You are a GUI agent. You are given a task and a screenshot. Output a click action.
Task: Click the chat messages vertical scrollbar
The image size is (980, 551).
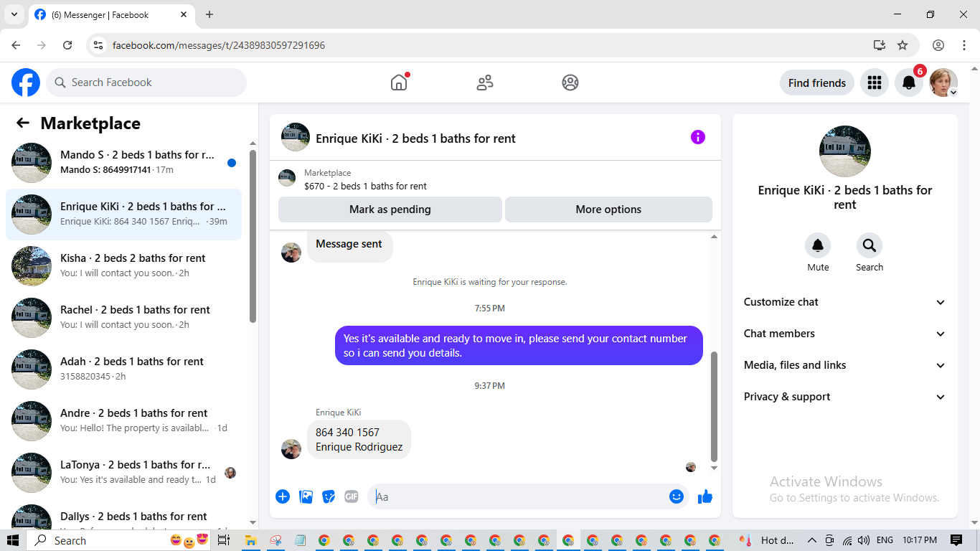point(714,406)
